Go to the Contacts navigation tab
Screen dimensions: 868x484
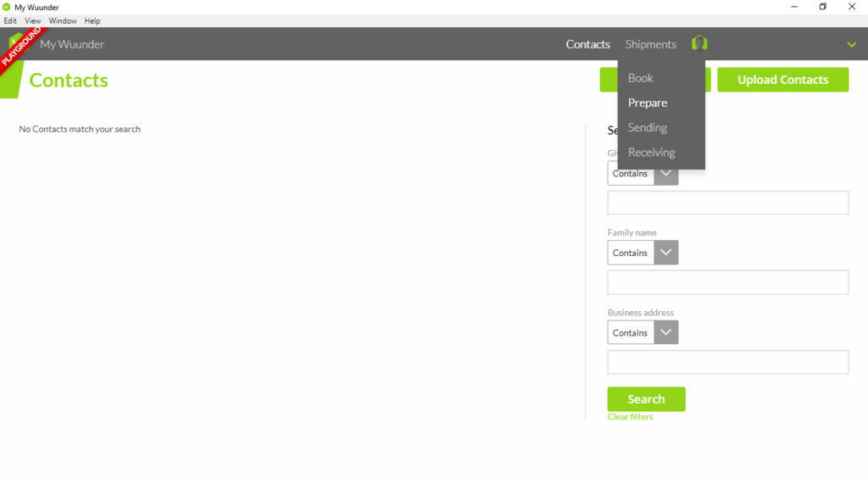pyautogui.click(x=587, y=44)
